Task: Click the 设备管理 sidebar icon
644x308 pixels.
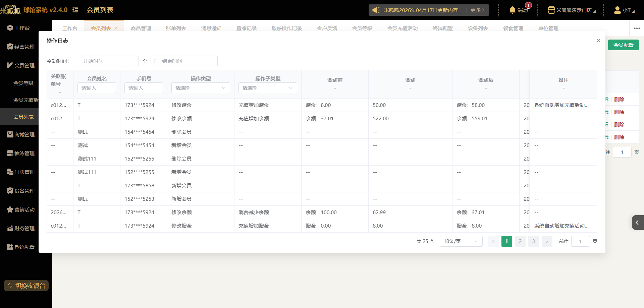Action: click(10, 191)
